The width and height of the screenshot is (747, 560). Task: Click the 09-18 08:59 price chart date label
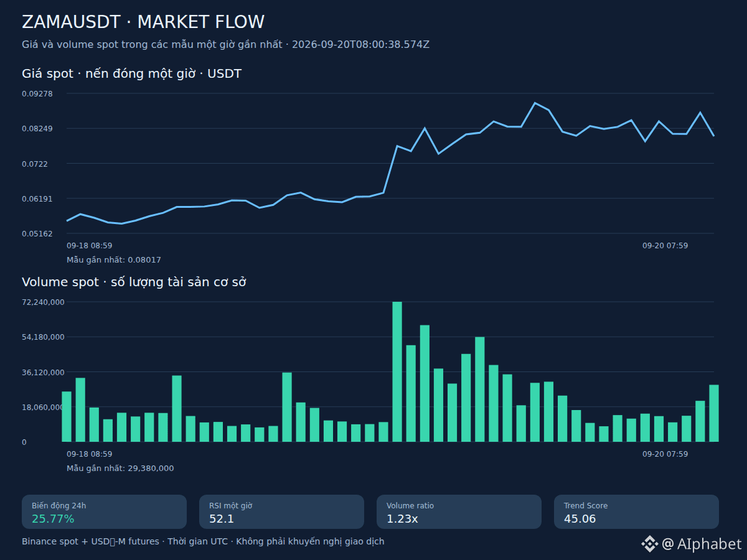(x=90, y=246)
